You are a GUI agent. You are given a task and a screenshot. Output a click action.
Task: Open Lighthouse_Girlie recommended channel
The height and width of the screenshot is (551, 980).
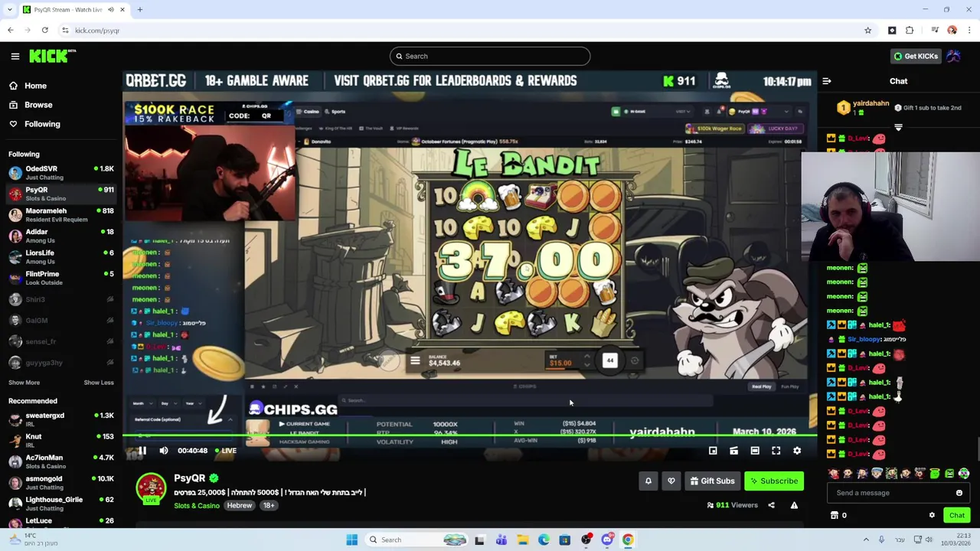coord(61,504)
